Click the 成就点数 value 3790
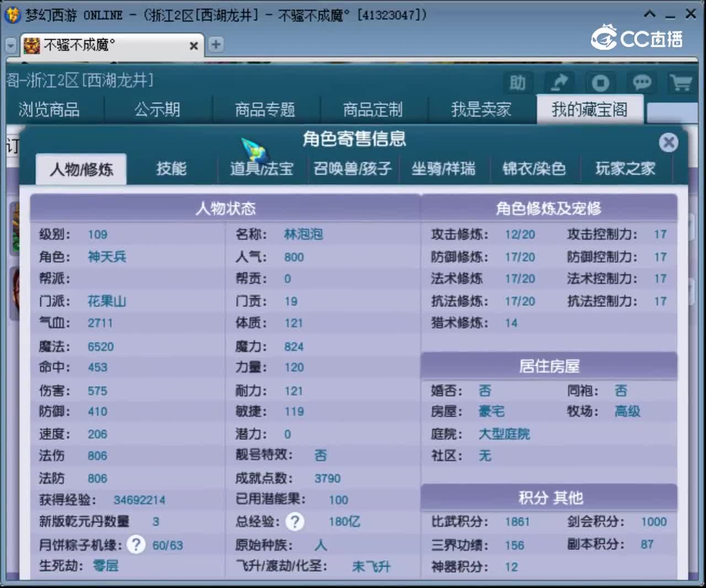Screen dimensions: 706x588 coord(327,478)
